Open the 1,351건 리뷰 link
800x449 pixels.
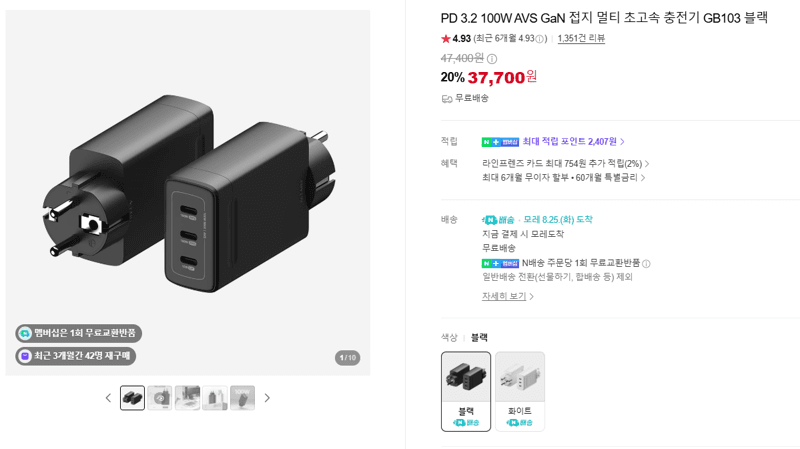581,38
